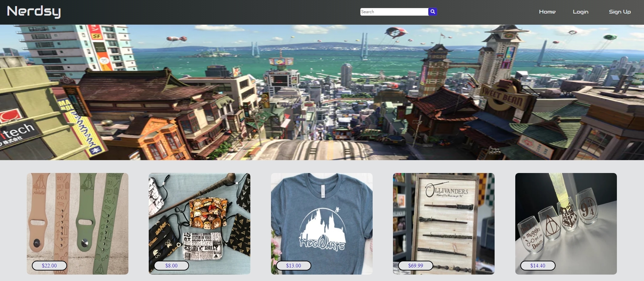Click the $8.00 price badge

tap(171, 266)
